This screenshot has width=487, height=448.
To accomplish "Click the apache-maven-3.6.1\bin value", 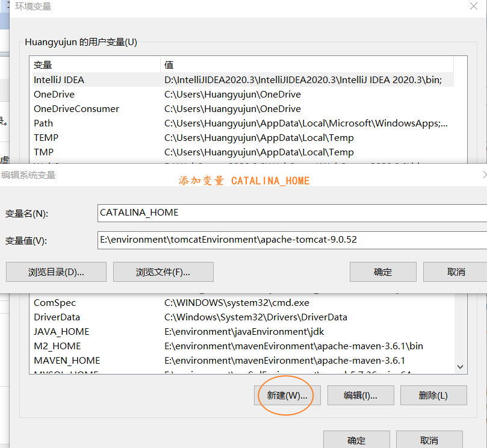I will point(294,346).
